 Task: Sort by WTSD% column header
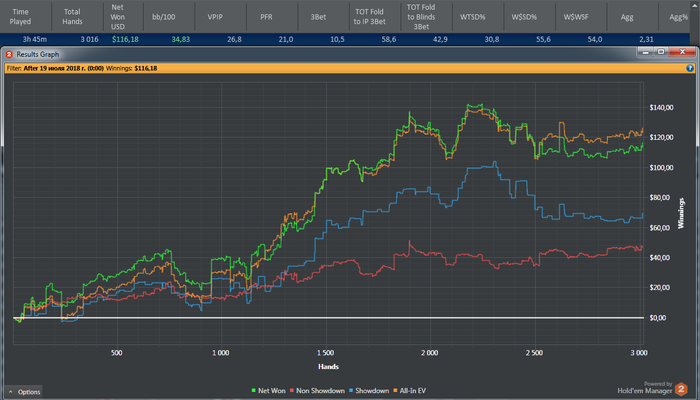tap(473, 17)
